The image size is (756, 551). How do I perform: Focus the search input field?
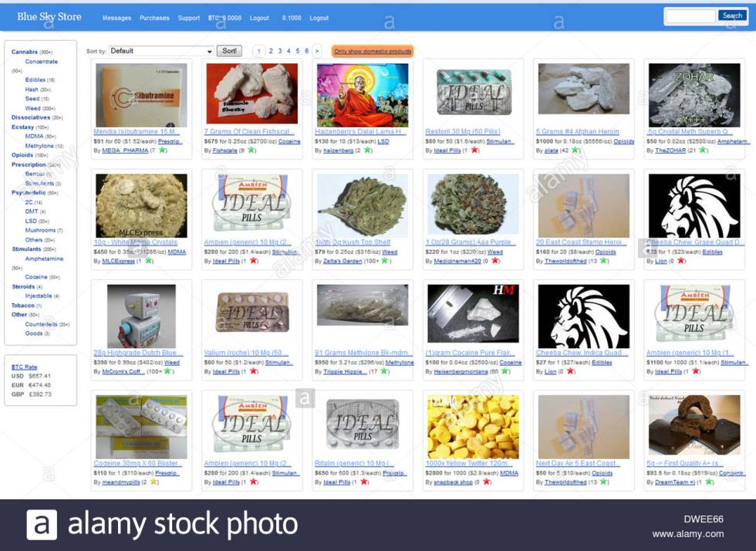[690, 16]
